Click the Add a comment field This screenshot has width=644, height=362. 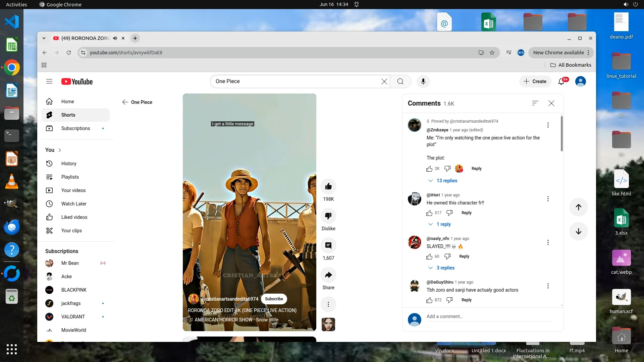click(489, 316)
